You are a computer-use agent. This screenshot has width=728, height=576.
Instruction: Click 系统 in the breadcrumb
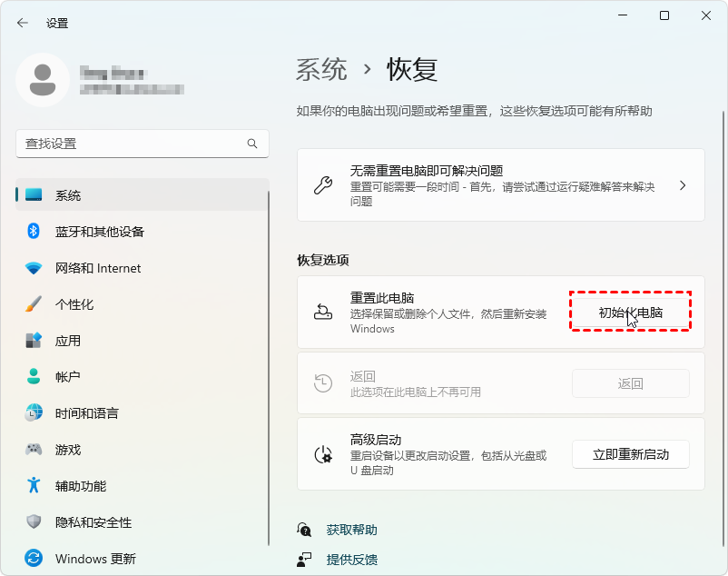click(321, 70)
